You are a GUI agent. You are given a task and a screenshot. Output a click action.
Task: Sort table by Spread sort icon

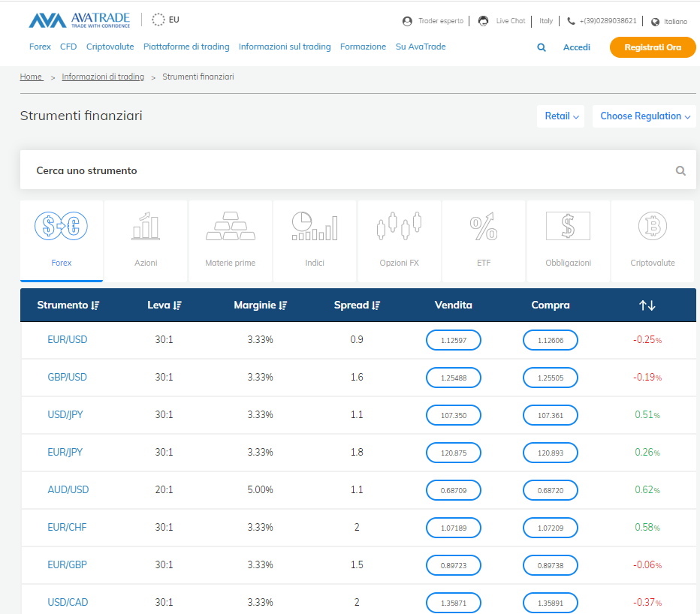coord(376,305)
